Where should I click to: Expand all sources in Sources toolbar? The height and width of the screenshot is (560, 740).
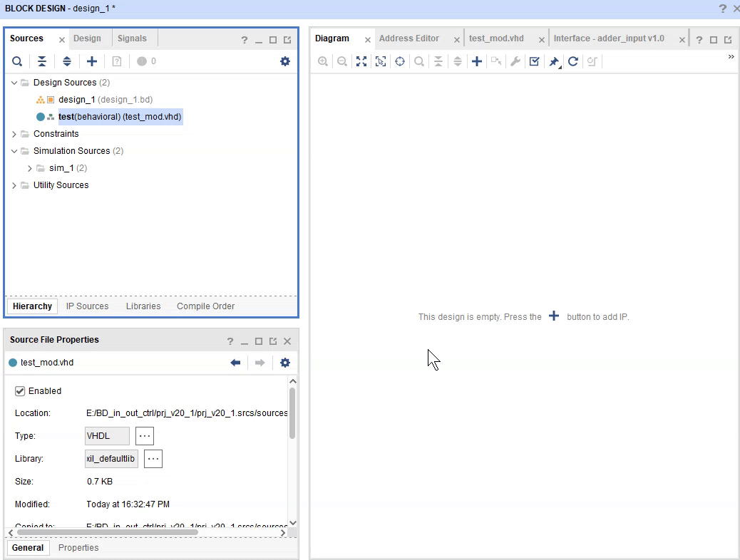pos(67,61)
